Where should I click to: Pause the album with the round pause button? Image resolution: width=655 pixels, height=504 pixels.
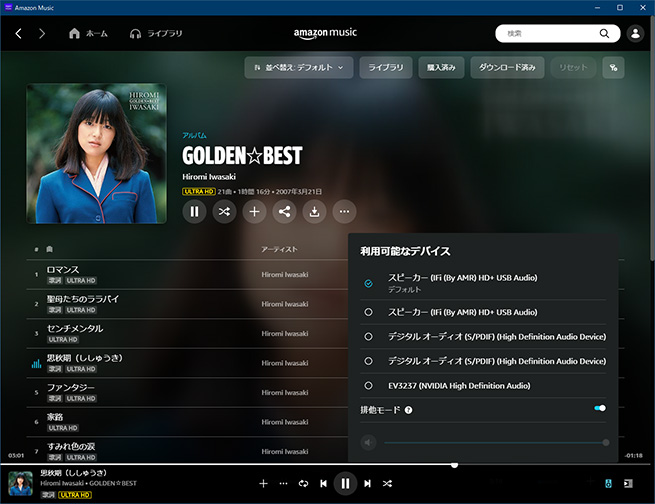194,212
